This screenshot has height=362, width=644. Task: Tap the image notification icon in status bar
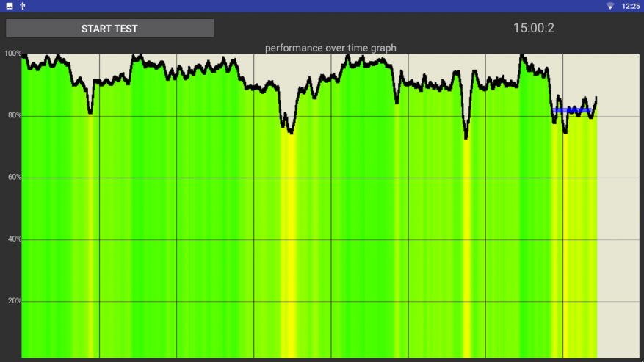click(10, 6)
